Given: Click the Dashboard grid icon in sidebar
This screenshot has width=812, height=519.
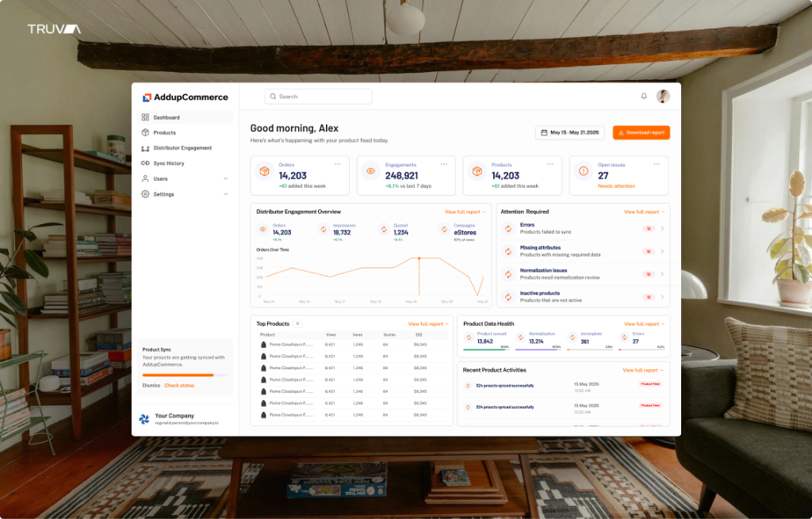Looking at the screenshot, I should [x=145, y=117].
